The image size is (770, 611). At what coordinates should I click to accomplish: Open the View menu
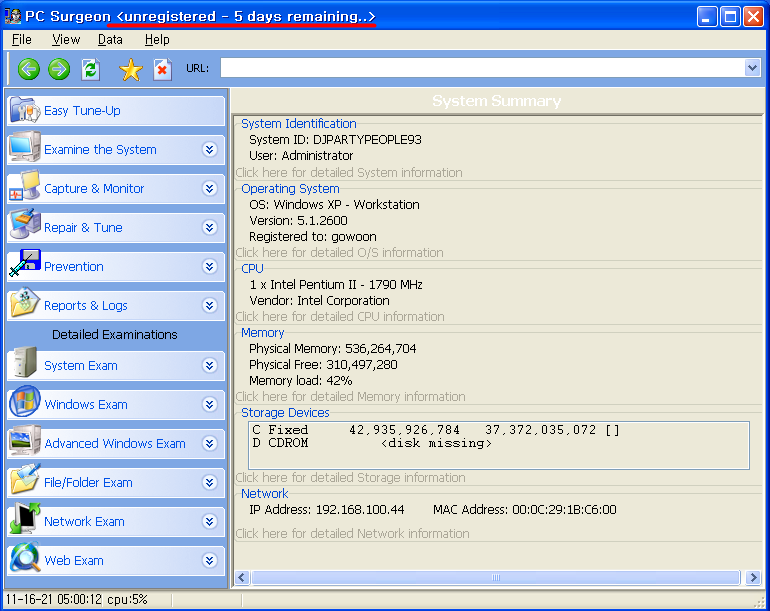coord(66,39)
